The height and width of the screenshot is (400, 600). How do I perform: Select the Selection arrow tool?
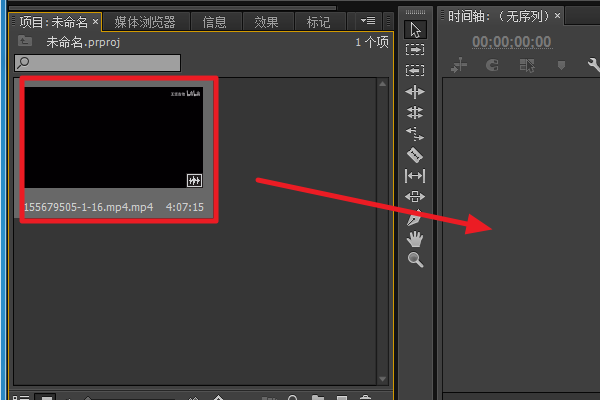(x=415, y=30)
